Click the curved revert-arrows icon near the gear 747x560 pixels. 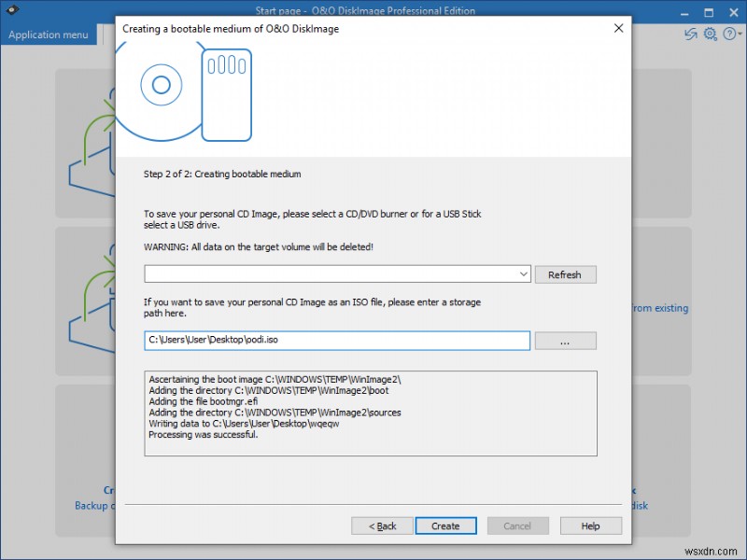(690, 34)
